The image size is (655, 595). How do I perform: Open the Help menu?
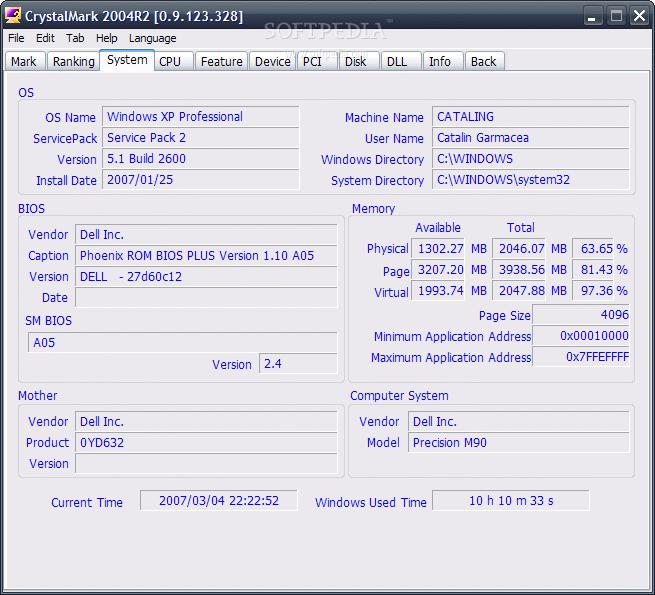[x=106, y=38]
